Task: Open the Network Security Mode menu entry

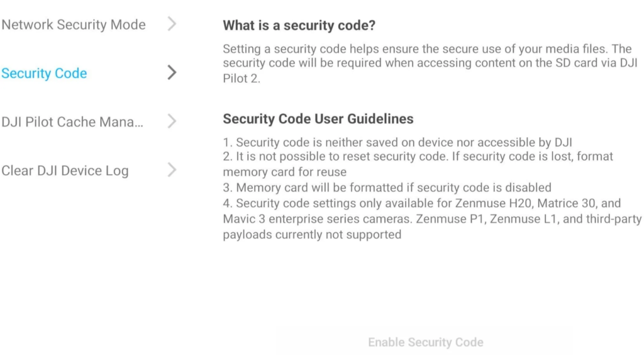Action: [x=74, y=25]
